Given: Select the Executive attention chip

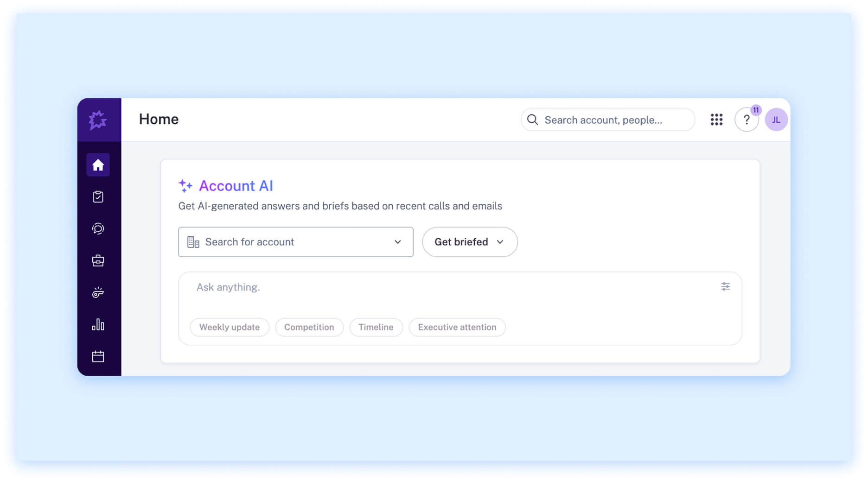Looking at the screenshot, I should (457, 327).
